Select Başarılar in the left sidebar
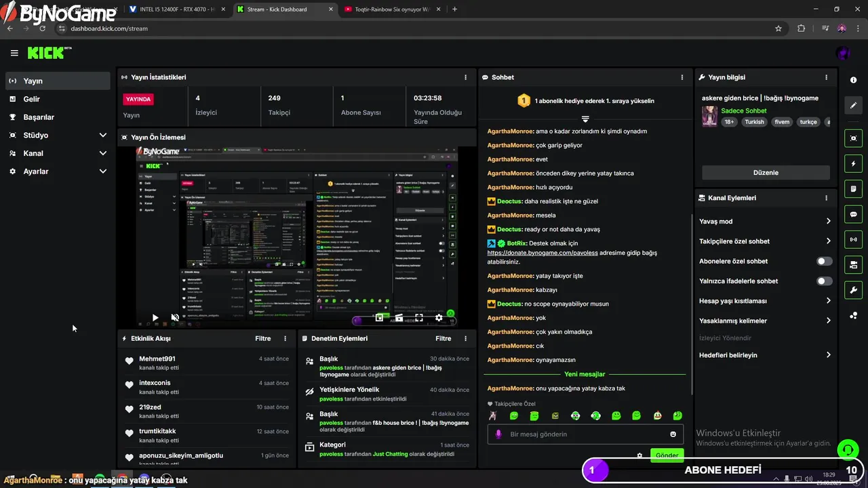 [x=58, y=117]
